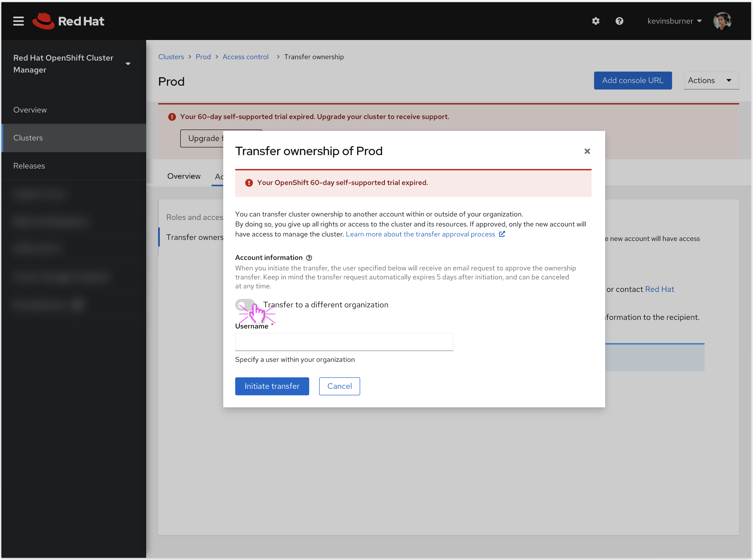The height and width of the screenshot is (560, 753).
Task: Switch to the Overview tab
Action: [183, 176]
